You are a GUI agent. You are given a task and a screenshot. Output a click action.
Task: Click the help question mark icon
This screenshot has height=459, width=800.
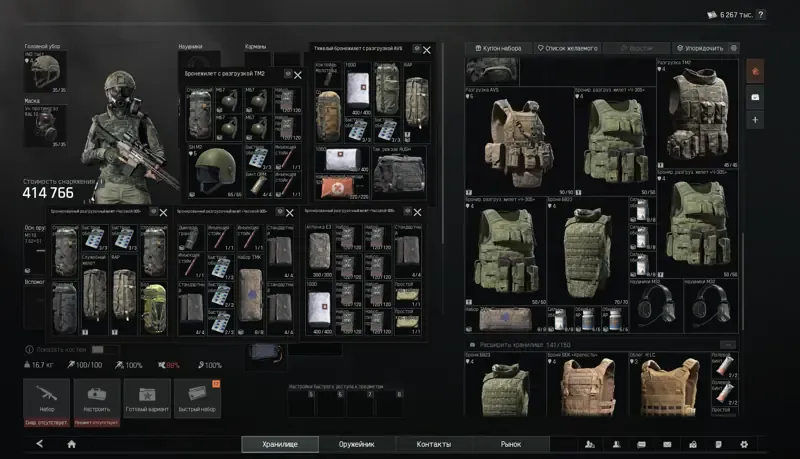coord(761,15)
